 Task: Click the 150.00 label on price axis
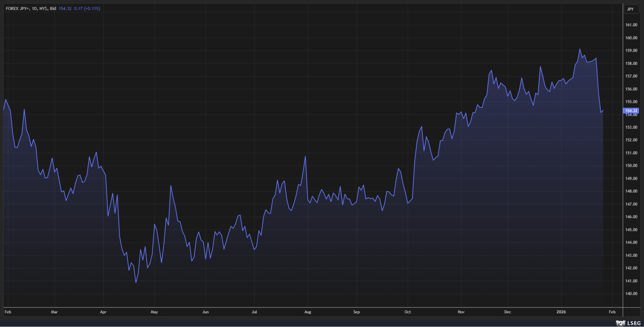tap(631, 166)
